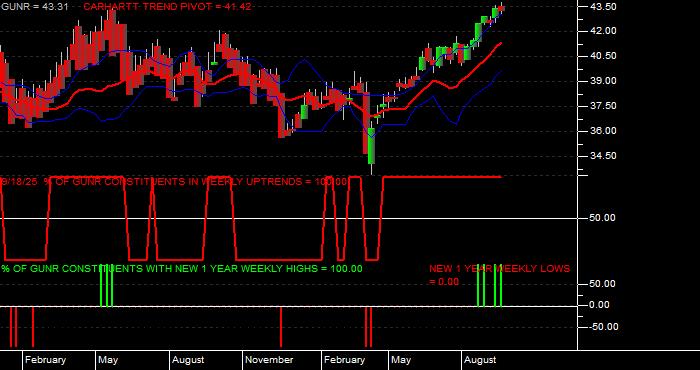Image resolution: width=700 pixels, height=370 pixels.
Task: Click the -50.00 level on lower axis
Action: (604, 327)
